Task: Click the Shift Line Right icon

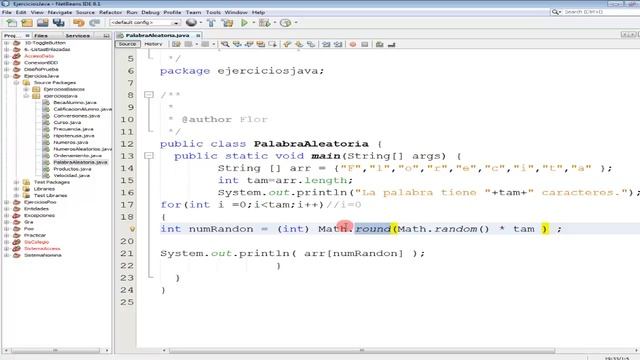Action: click(338, 44)
